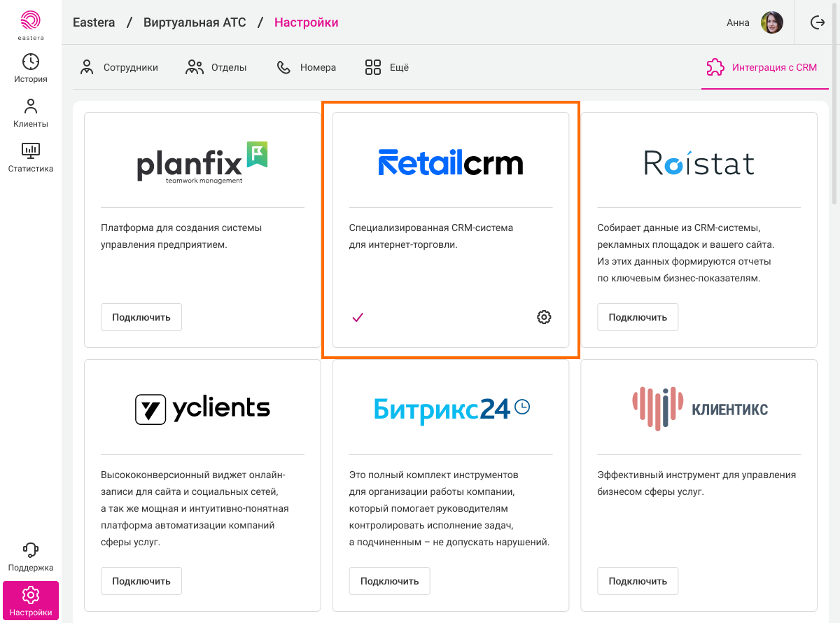Screen dimensions: 840x623
Task: Expand the Ещё menu
Action: click(386, 68)
